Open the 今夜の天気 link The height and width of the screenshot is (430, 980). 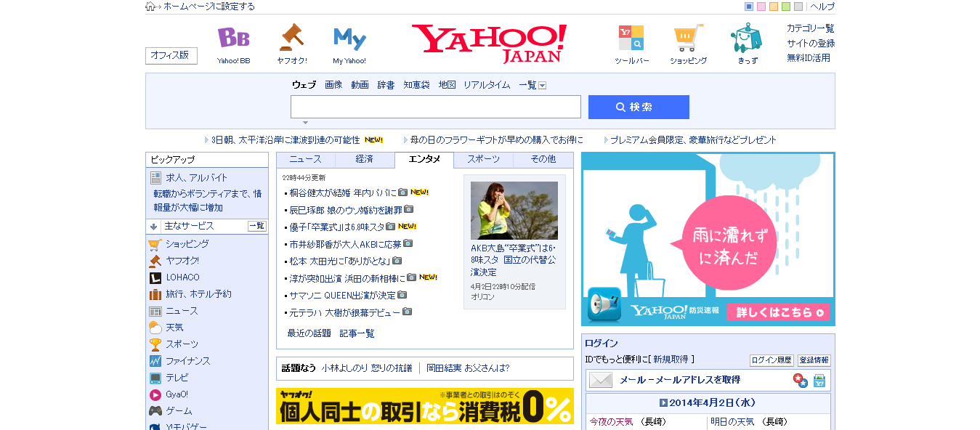[x=611, y=422]
